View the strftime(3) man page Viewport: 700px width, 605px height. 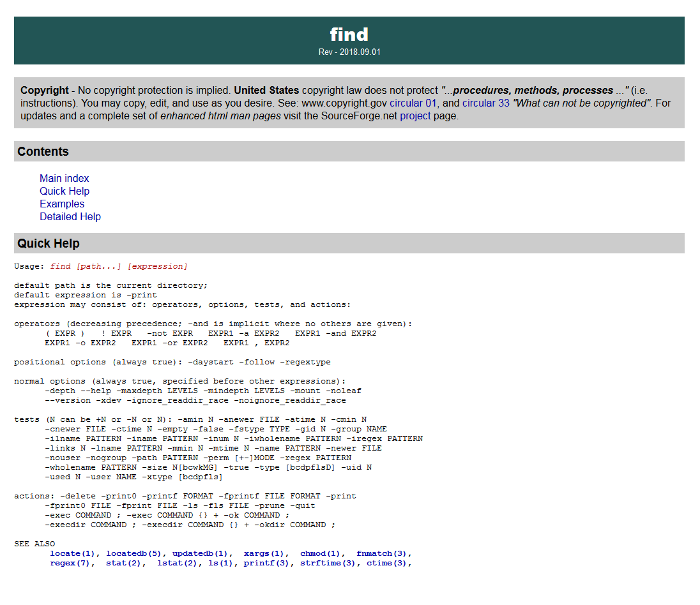(x=330, y=563)
